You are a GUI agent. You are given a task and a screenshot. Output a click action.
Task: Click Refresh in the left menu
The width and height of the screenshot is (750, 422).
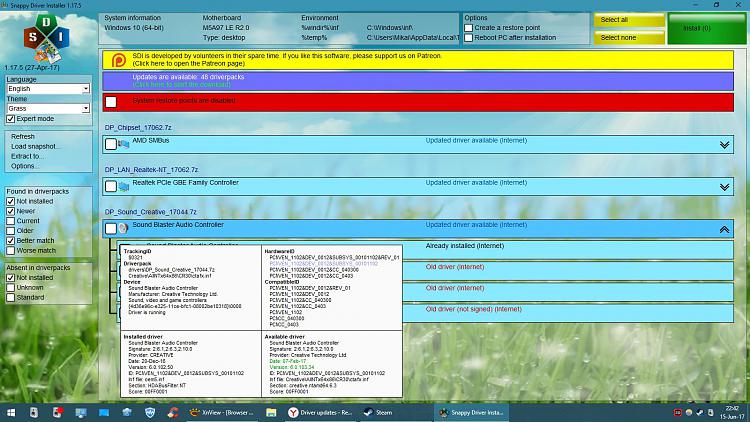pyautogui.click(x=23, y=136)
